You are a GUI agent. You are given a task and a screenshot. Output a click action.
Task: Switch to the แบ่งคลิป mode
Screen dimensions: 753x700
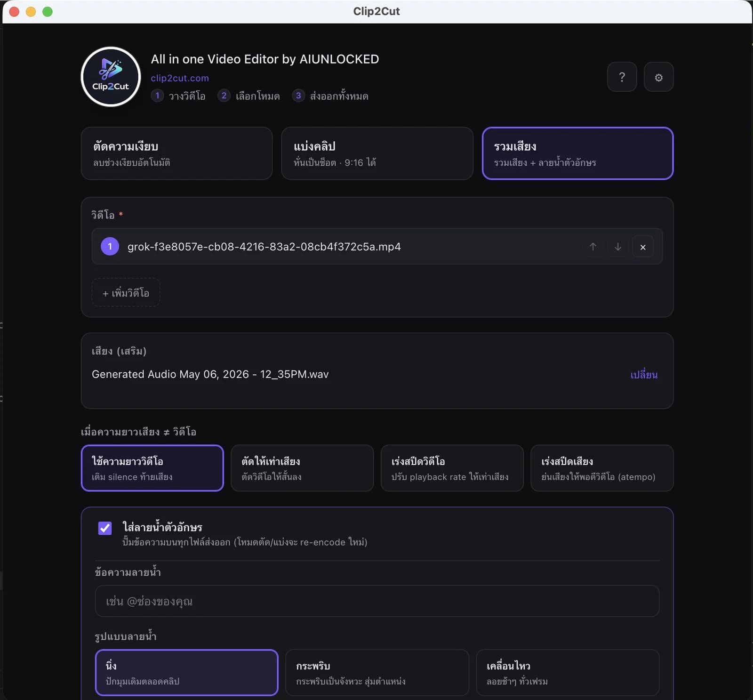coord(377,153)
